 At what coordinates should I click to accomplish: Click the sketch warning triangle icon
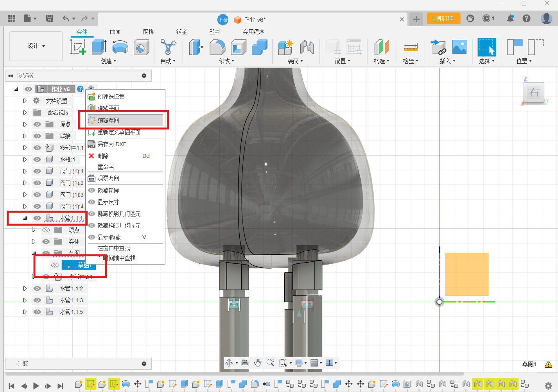(x=548, y=364)
